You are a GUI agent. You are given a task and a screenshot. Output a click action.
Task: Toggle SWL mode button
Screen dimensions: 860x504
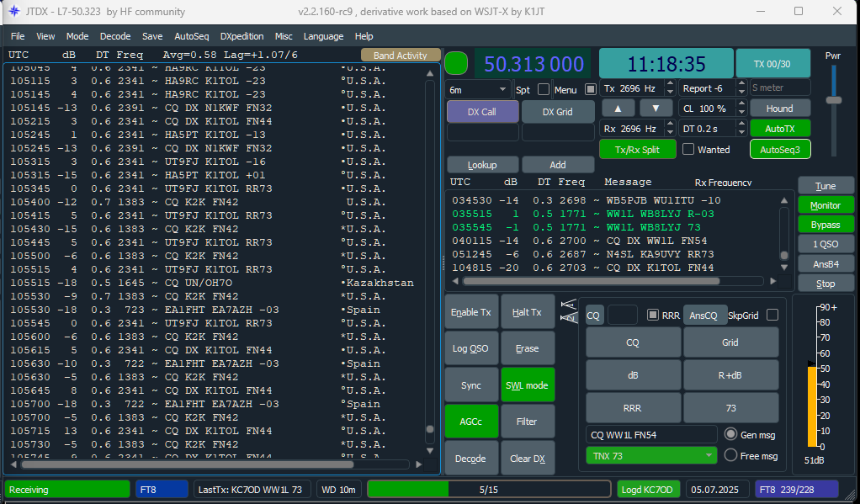point(527,385)
